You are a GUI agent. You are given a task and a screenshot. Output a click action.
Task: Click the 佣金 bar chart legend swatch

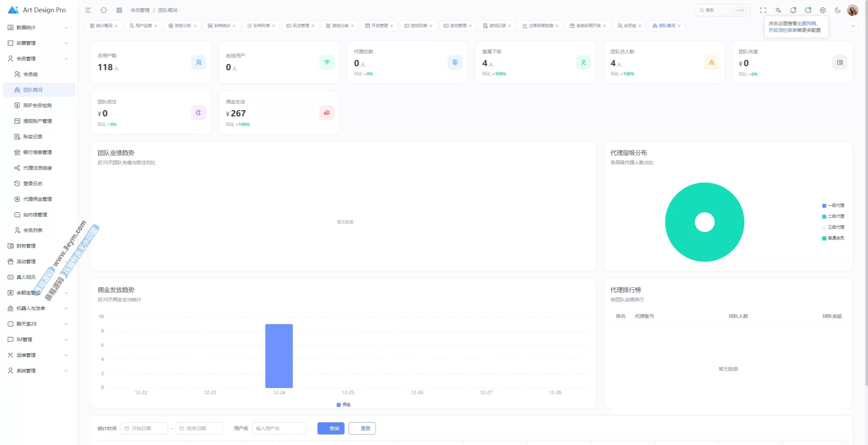click(x=339, y=405)
